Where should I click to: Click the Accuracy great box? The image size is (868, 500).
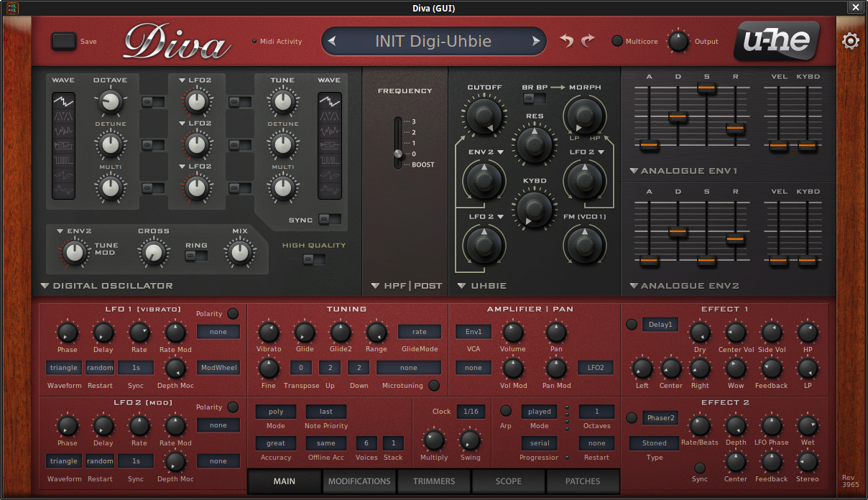(276, 443)
